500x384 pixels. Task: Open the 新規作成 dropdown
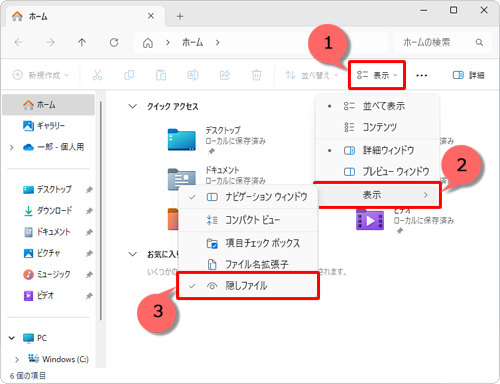click(40, 75)
